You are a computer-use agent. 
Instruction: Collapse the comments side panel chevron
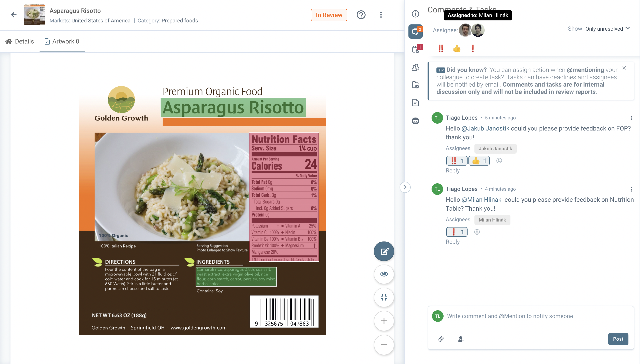[405, 187]
